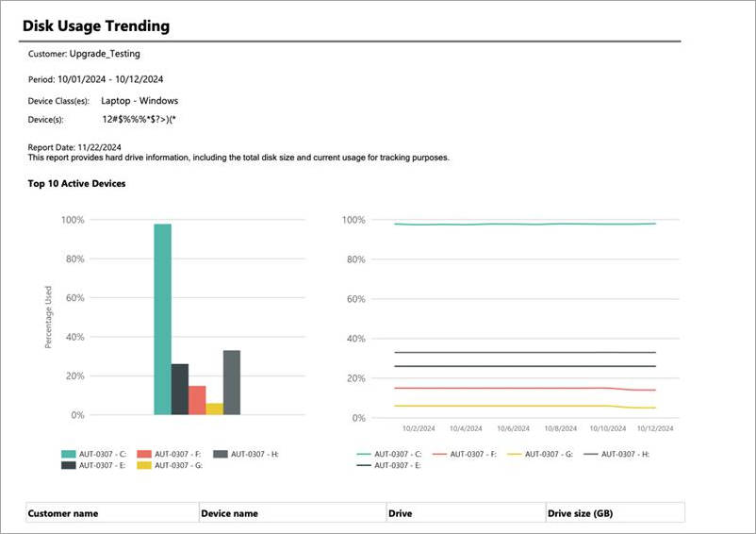
Task: Click the Drive size (GB) column header
Action: [x=581, y=514]
